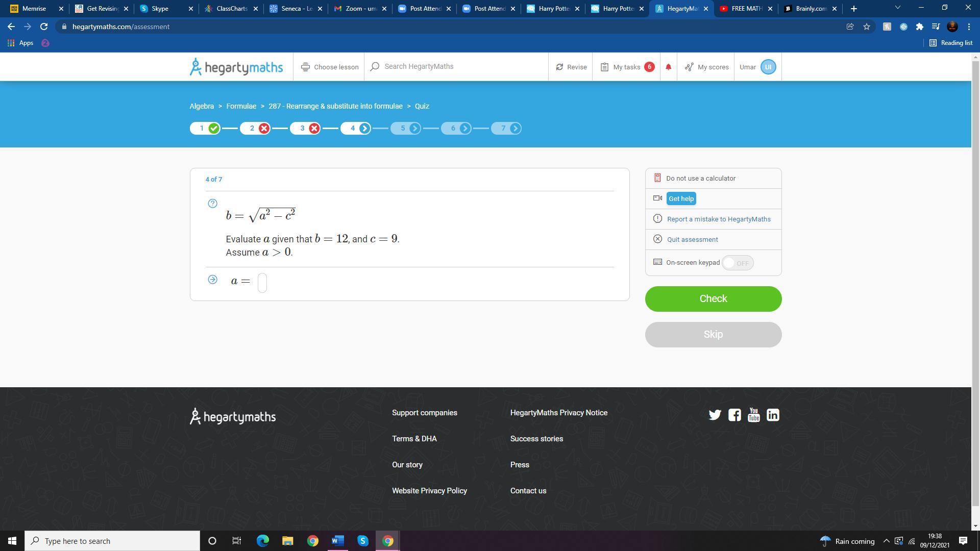Click the question mark help icon
Viewport: 980px width, 551px height.
click(x=213, y=204)
